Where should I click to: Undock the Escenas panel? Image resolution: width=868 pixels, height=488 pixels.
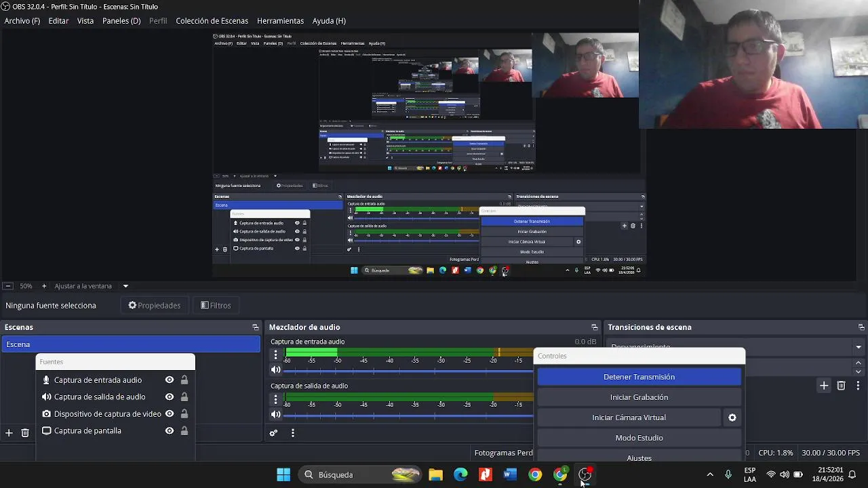point(256,327)
